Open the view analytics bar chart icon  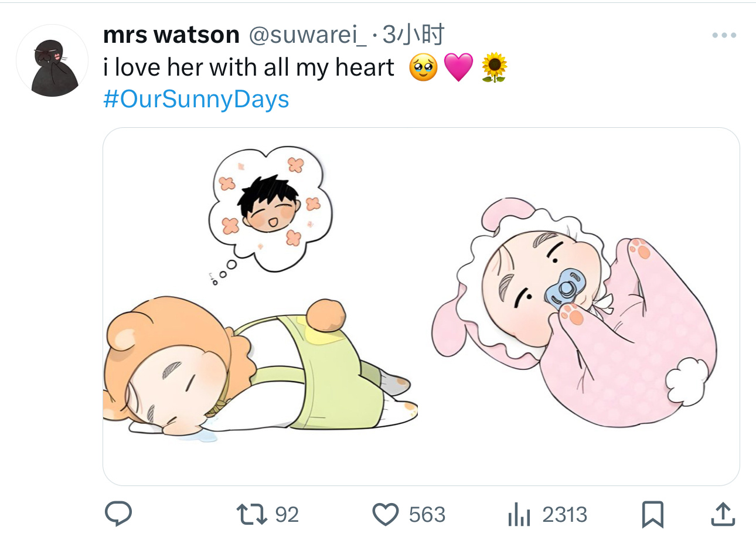(x=519, y=515)
